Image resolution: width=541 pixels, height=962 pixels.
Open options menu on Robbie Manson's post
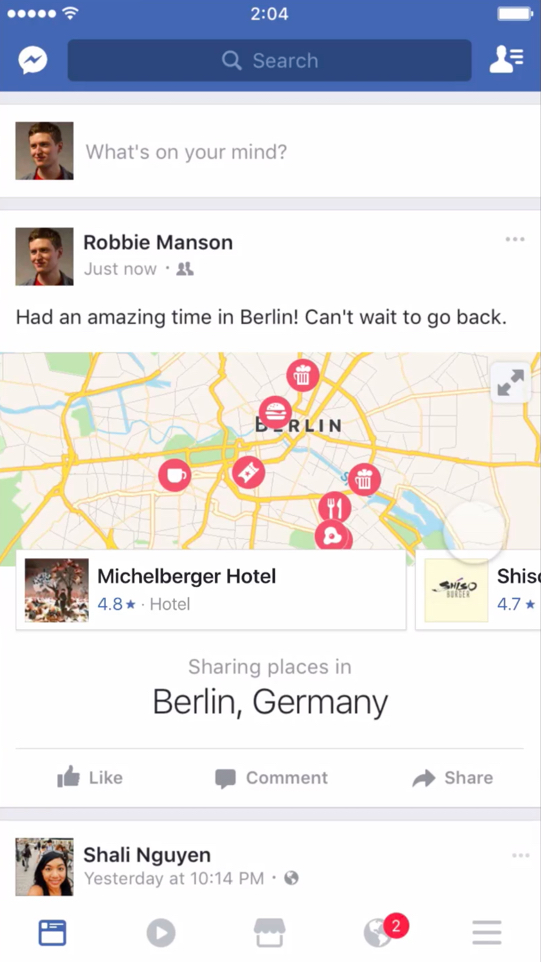coord(515,239)
